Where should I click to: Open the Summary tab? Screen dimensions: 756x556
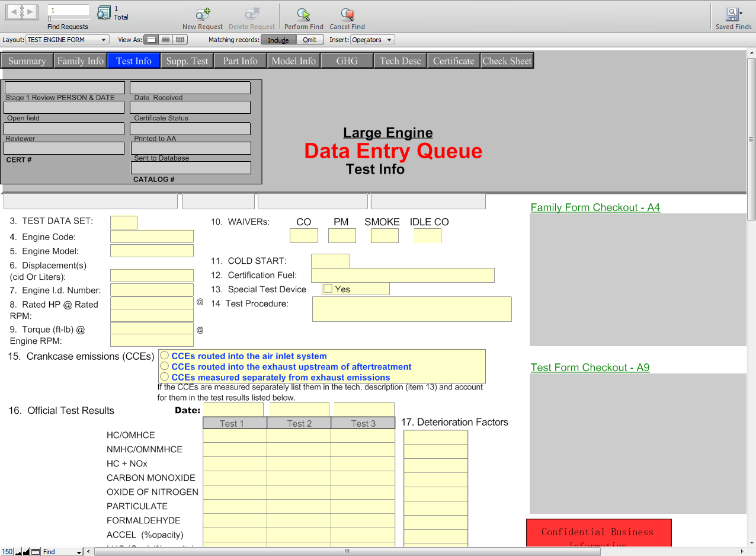pos(27,60)
